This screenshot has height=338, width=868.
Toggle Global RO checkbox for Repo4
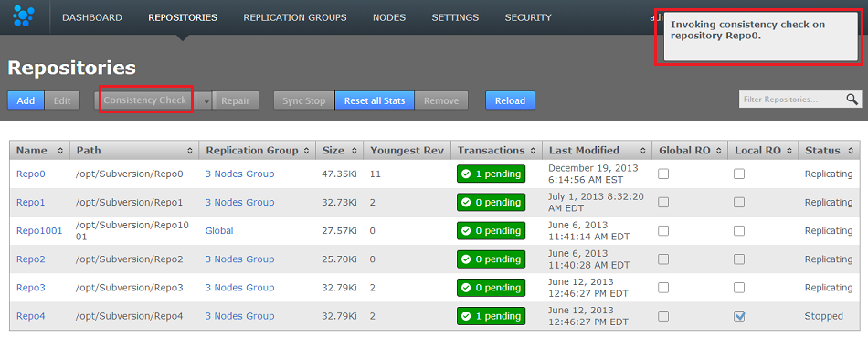pos(663,316)
